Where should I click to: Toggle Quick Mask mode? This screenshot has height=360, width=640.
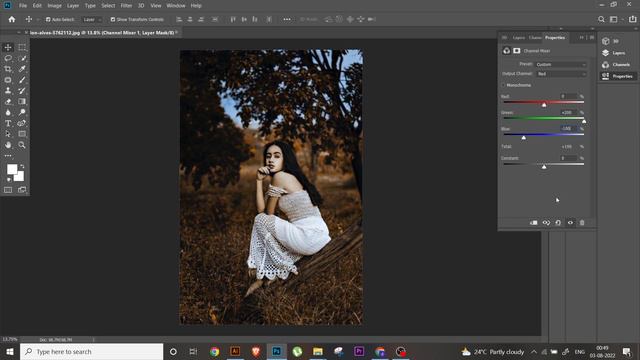tap(8, 190)
